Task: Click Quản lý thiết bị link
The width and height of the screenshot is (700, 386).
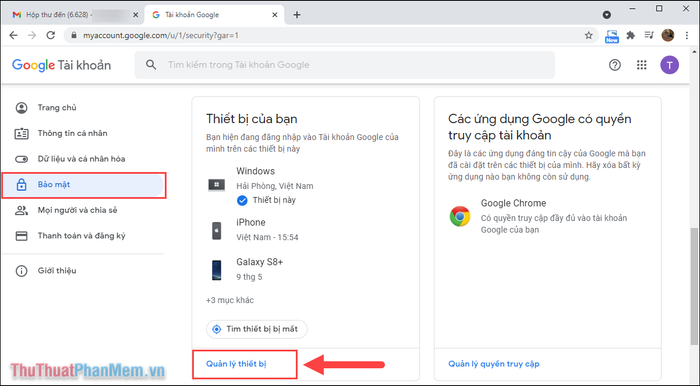Action: [x=236, y=364]
